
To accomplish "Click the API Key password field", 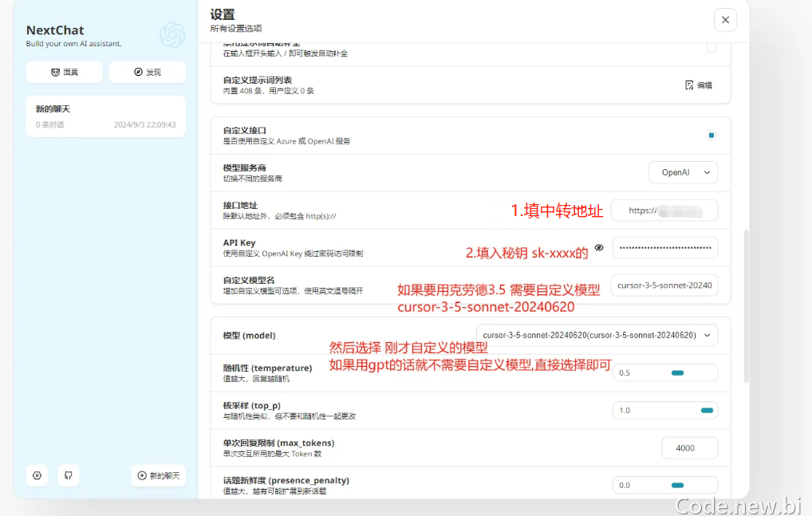I will (665, 248).
